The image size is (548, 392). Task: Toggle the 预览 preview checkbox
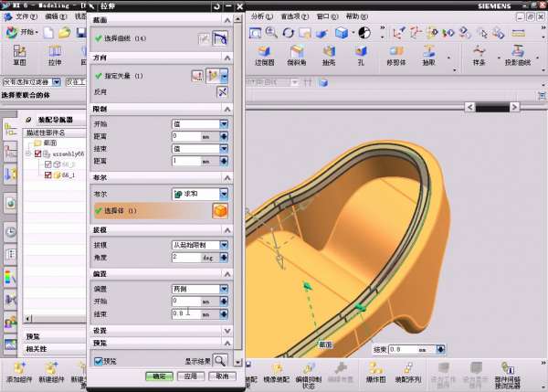point(99,361)
